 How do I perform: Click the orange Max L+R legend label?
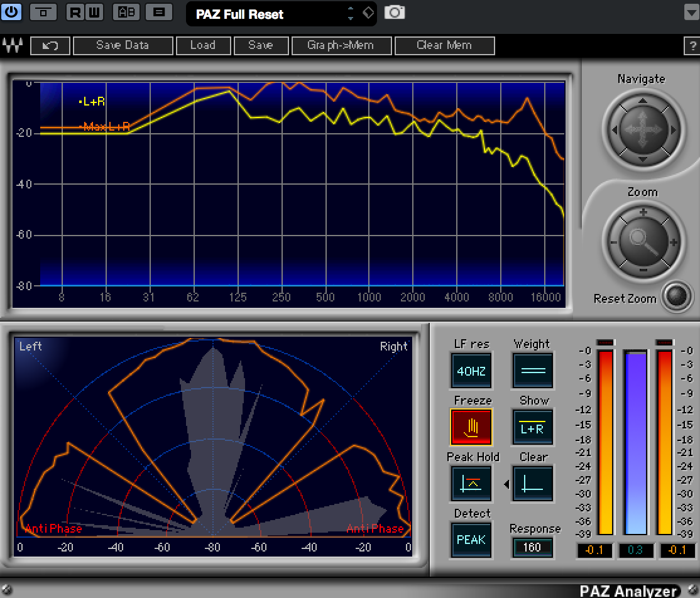coord(104,127)
